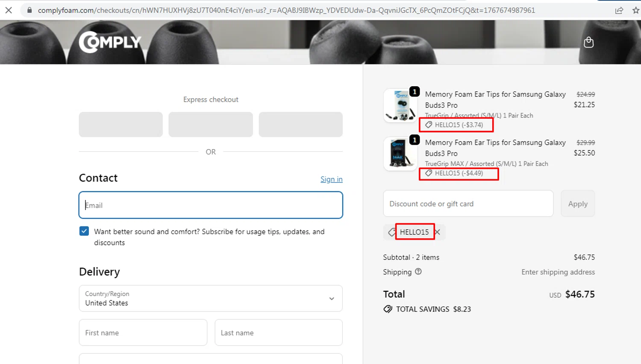
Task: Click the Discount code or gift card field
Action: click(x=468, y=204)
